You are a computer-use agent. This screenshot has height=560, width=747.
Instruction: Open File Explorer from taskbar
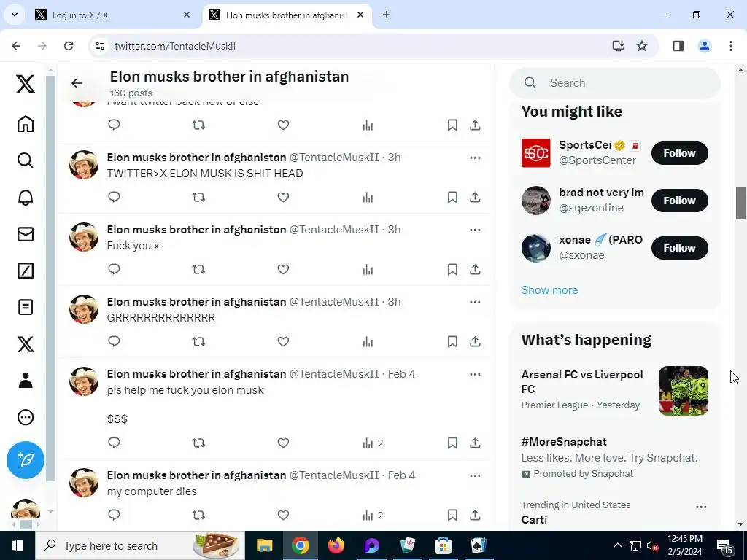(x=264, y=545)
